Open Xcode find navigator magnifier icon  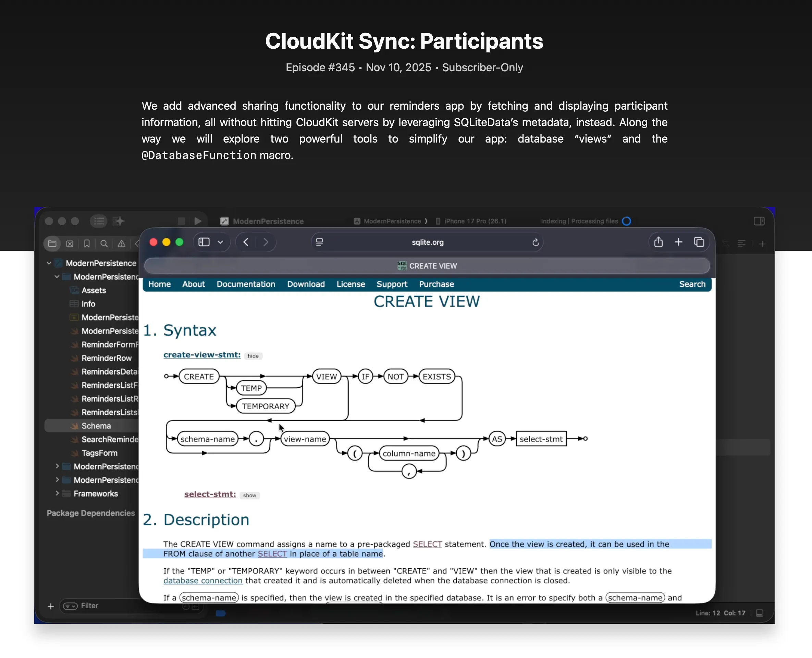tap(104, 244)
